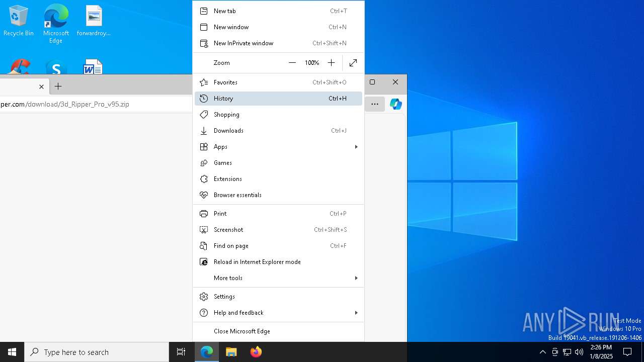The width and height of the screenshot is (644, 362).
Task: Launch Firefox from the taskbar
Action: [x=256, y=352]
